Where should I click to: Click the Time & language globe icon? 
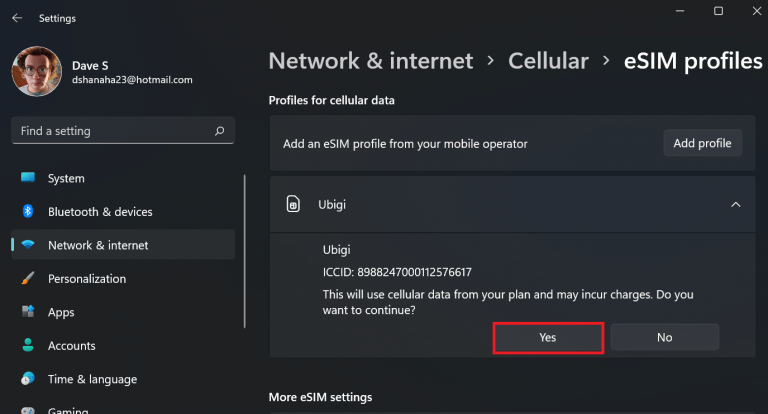28,378
